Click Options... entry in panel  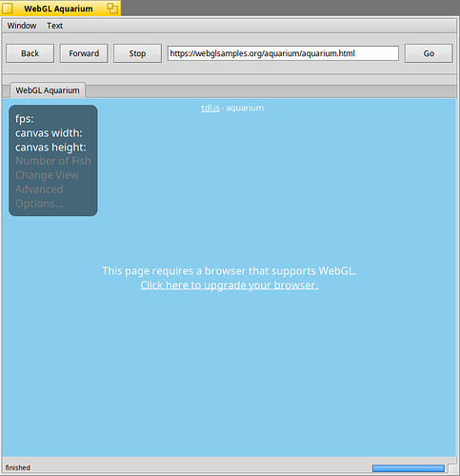[x=39, y=204]
